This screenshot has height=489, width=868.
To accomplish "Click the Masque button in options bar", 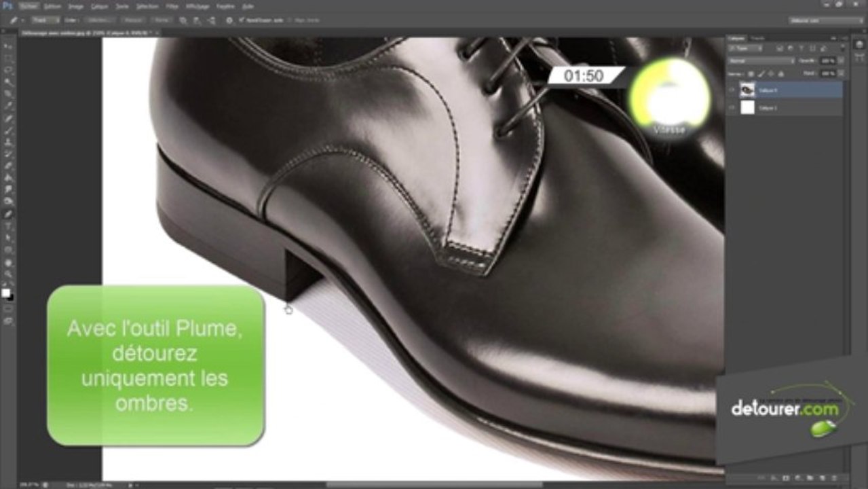I will pos(132,20).
